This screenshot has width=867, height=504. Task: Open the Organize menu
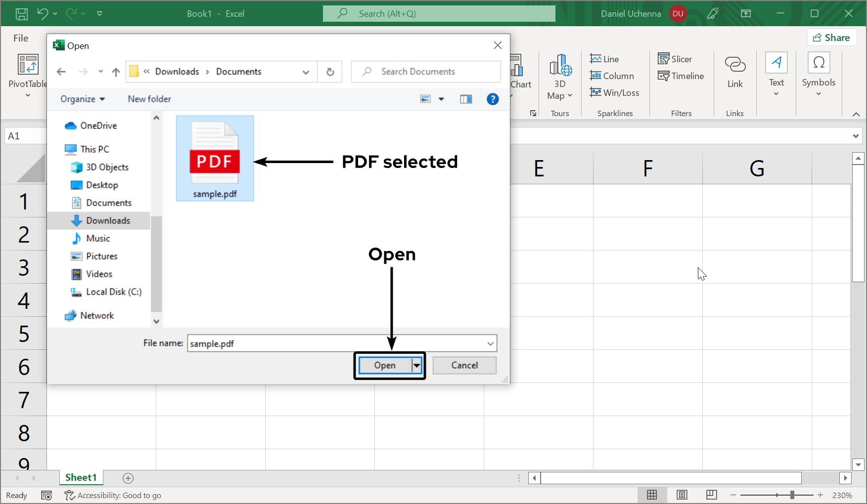pos(82,99)
